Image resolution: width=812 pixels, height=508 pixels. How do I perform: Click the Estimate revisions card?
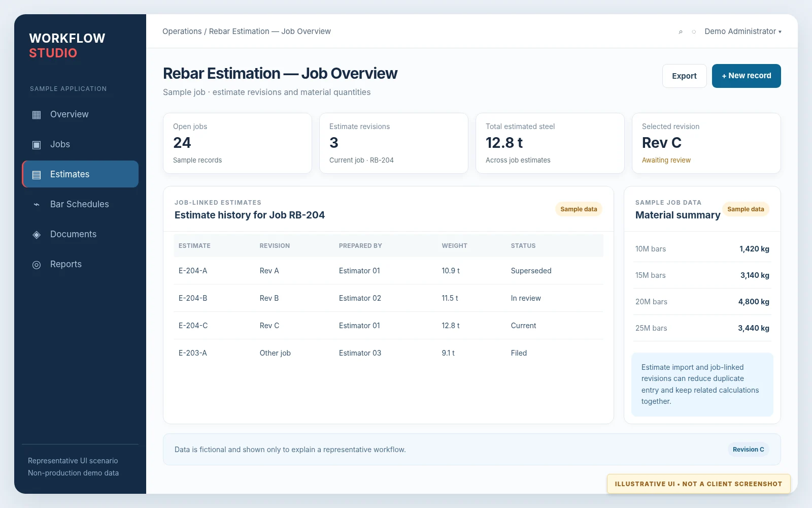394,143
